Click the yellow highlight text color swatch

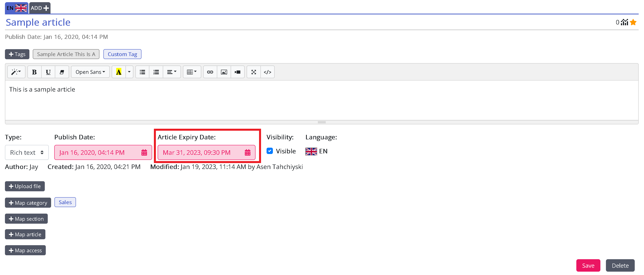pyautogui.click(x=119, y=72)
